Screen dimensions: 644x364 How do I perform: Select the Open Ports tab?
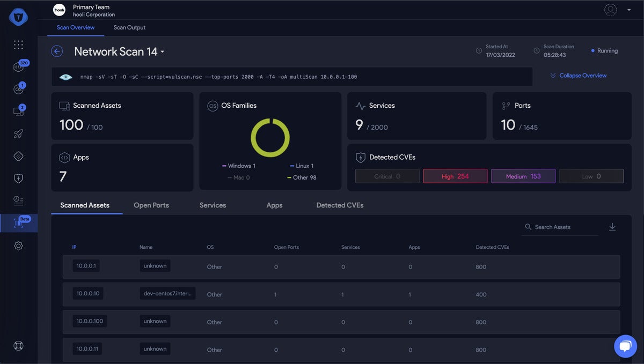click(151, 205)
